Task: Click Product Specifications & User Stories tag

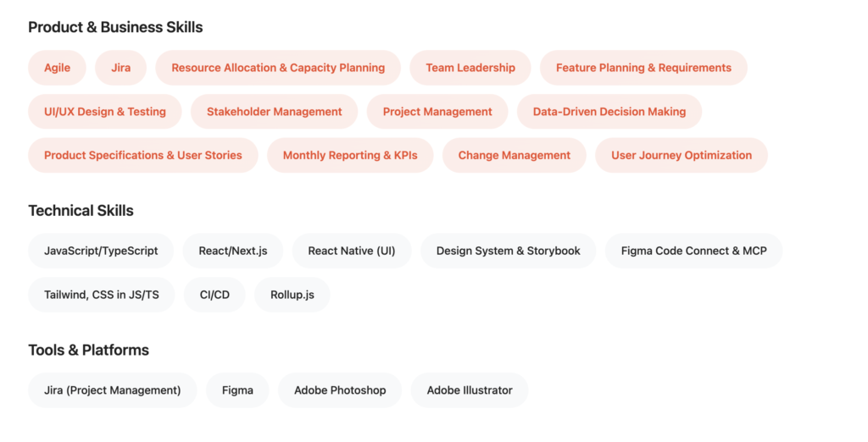Action: [x=143, y=156]
